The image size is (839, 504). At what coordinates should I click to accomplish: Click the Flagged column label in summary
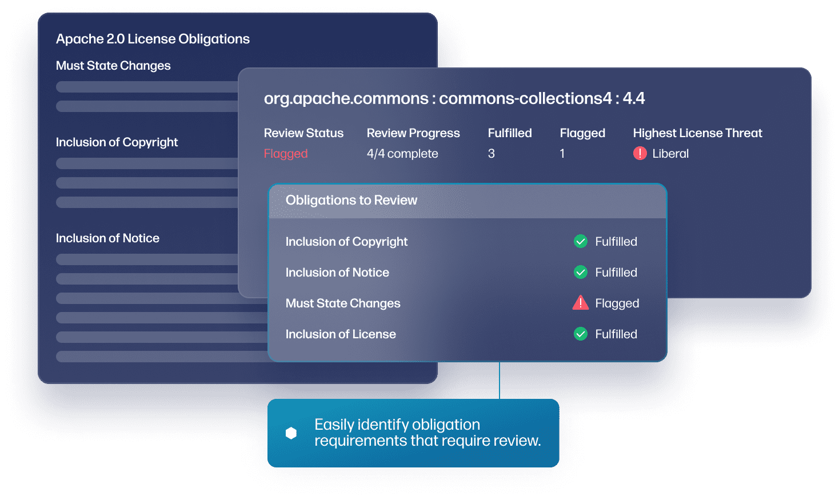[582, 133]
